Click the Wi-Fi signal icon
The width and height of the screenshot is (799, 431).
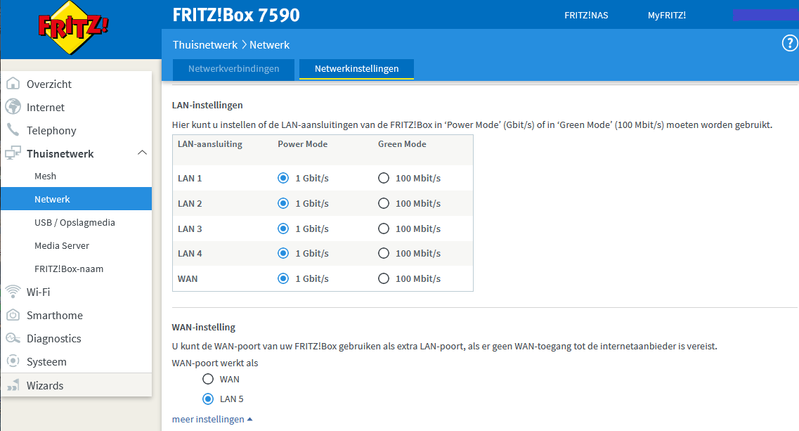coord(13,291)
